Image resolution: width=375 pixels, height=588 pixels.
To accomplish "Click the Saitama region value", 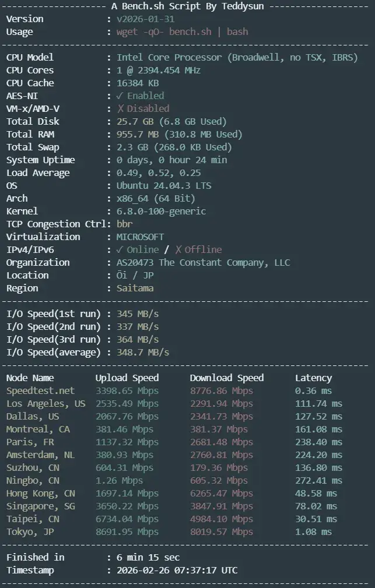I will [x=135, y=288].
